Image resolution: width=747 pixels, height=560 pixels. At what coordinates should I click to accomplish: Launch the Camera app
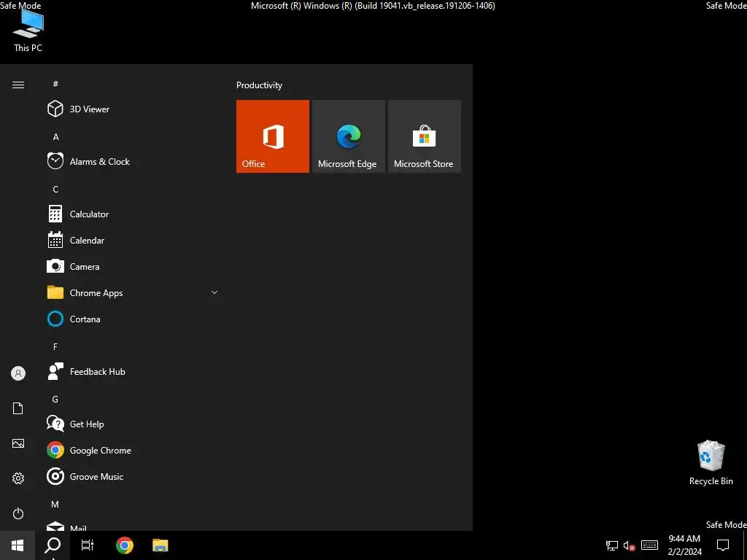click(133, 267)
